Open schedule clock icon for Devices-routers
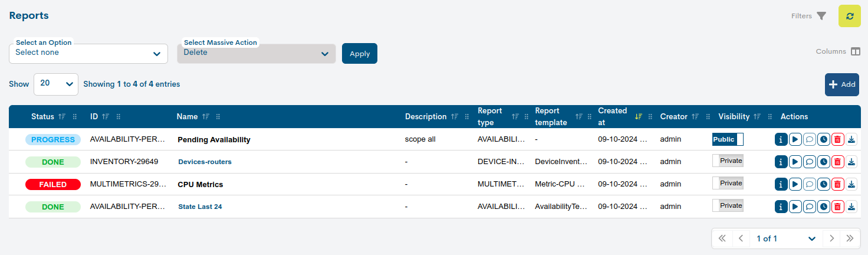 (x=823, y=162)
